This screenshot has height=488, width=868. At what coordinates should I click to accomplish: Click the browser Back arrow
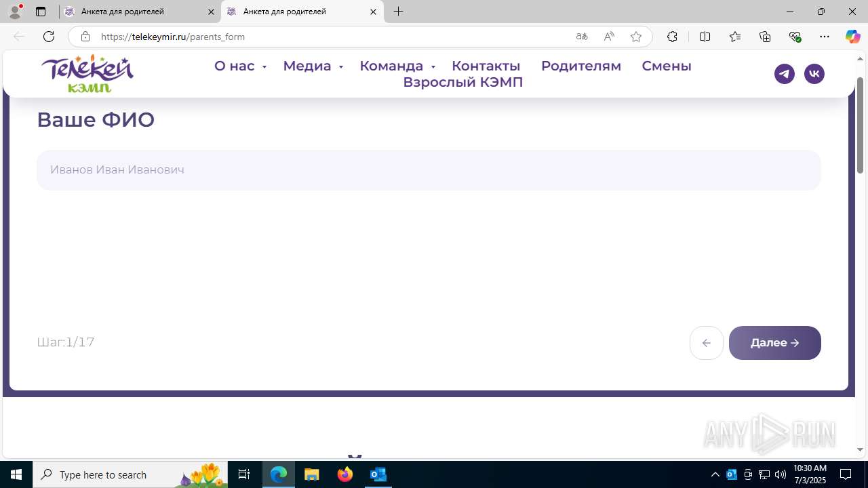click(x=19, y=37)
